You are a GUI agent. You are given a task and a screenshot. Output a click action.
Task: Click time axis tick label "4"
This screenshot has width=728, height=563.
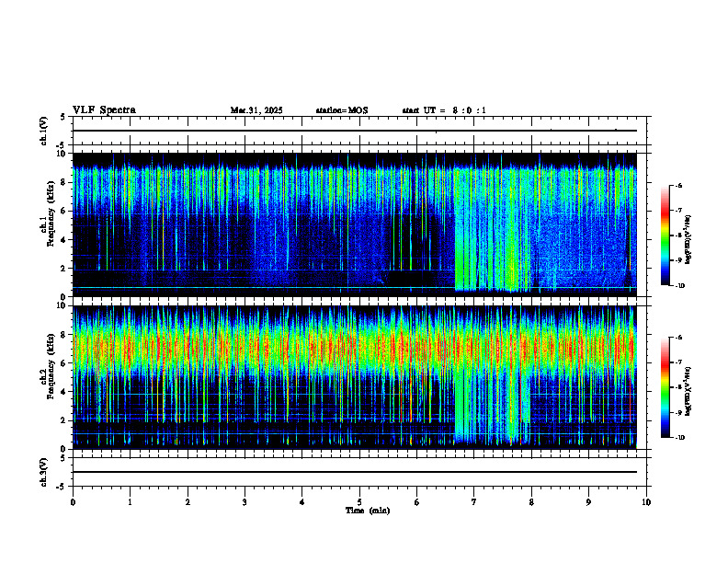[x=302, y=502]
